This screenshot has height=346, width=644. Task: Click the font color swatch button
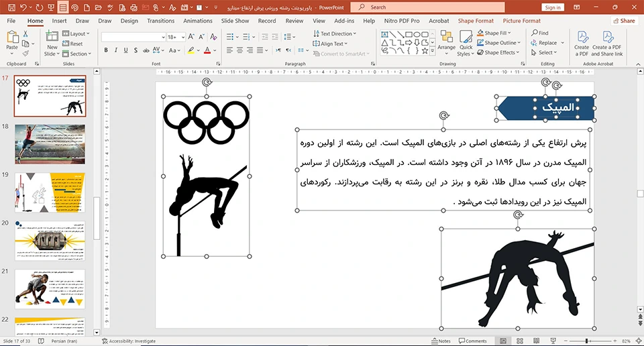point(207,50)
